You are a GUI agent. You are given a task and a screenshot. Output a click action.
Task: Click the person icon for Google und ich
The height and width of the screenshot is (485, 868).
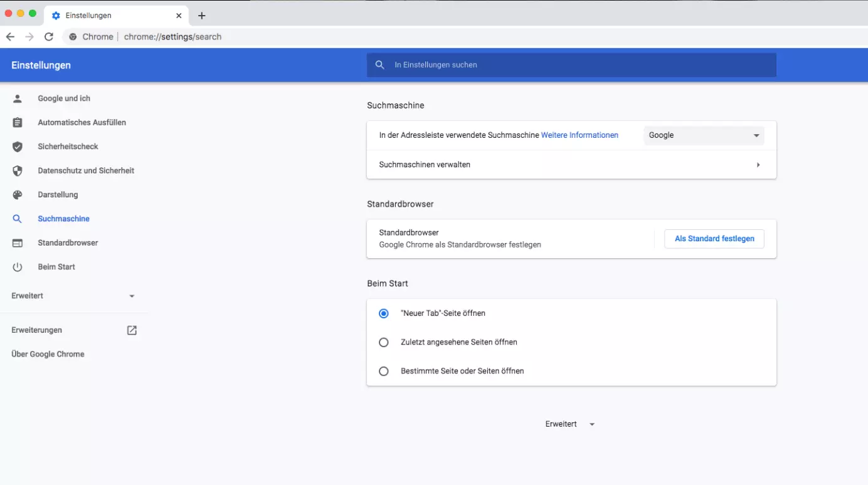tap(18, 98)
